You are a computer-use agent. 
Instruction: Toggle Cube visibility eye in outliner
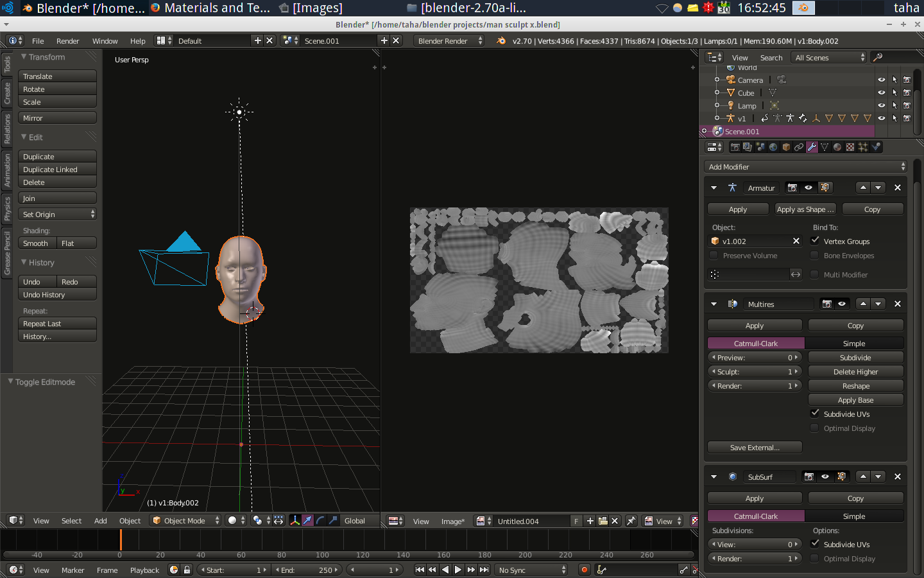[881, 92]
